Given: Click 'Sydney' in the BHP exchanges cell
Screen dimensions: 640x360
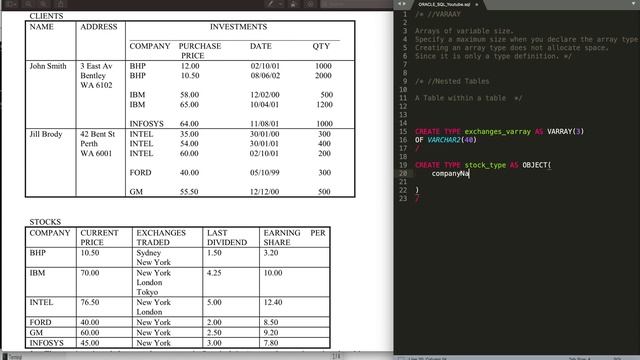Looking at the screenshot, I should [x=149, y=253].
